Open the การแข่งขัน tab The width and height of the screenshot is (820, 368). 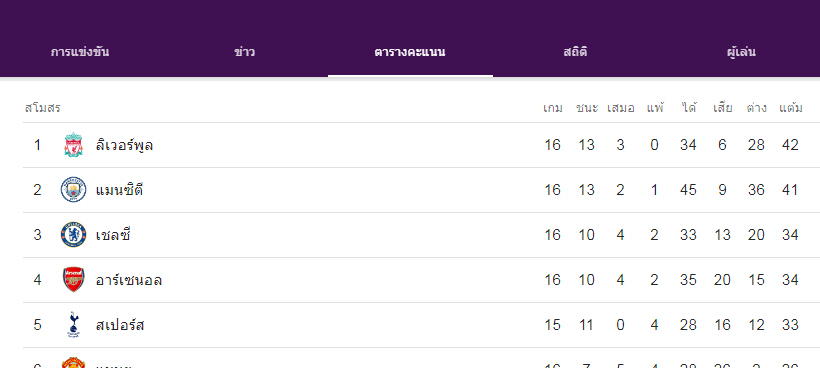coord(80,52)
